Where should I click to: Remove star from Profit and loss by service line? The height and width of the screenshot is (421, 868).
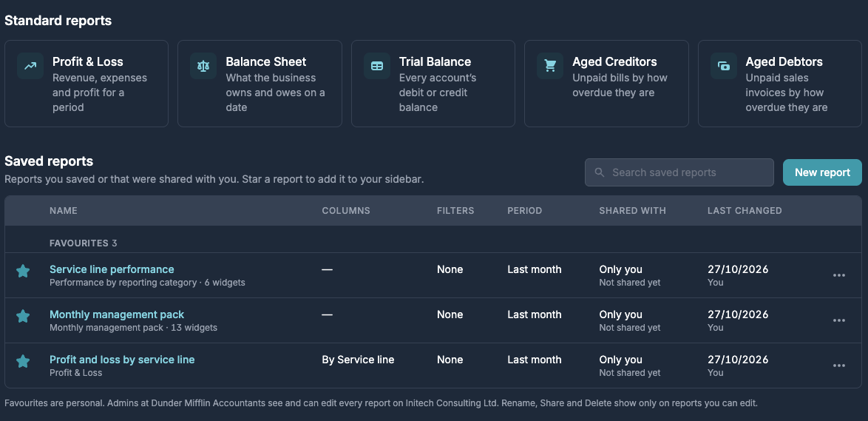[23, 361]
